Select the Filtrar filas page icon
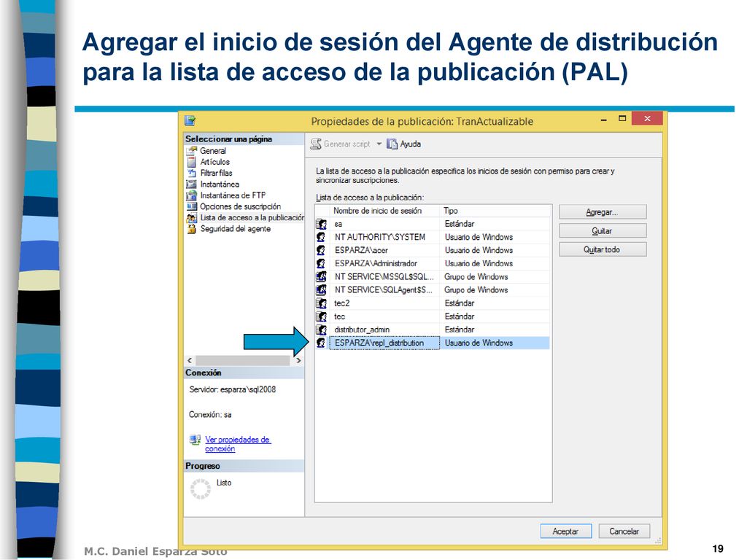The width and height of the screenshot is (747, 560). pos(192,173)
